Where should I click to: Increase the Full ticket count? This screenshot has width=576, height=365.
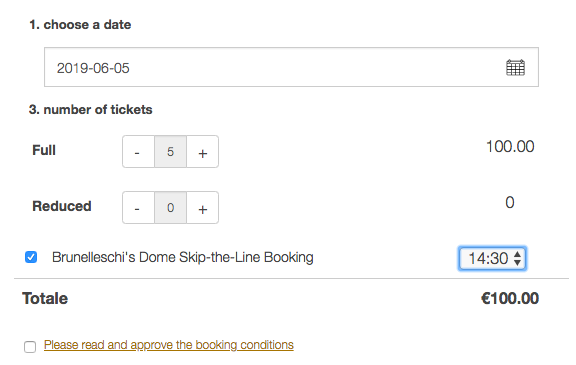tap(202, 152)
